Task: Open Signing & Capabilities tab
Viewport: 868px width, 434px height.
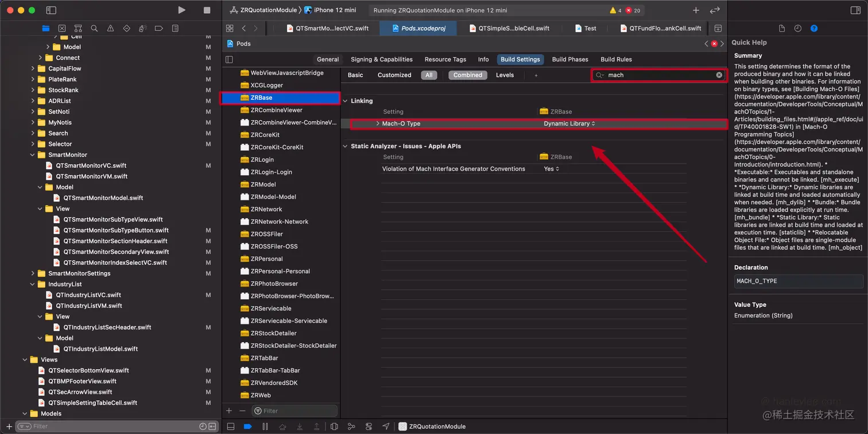Action: [382, 59]
